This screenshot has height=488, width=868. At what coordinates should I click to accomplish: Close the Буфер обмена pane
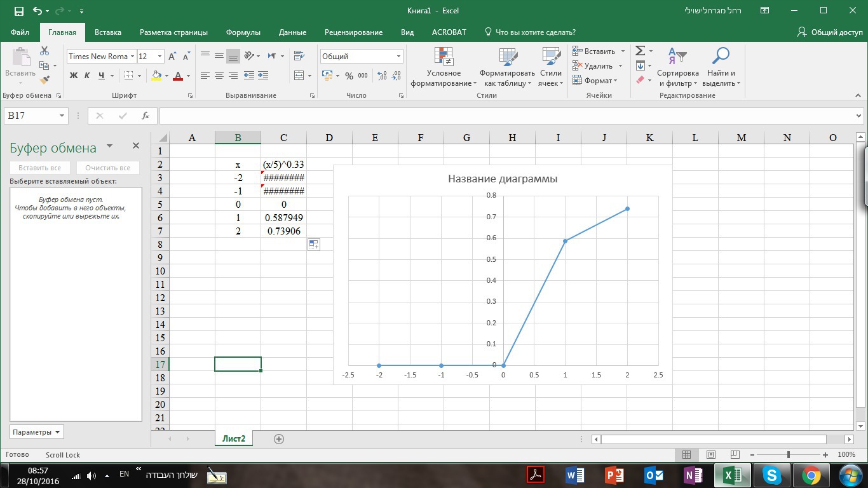coord(135,146)
